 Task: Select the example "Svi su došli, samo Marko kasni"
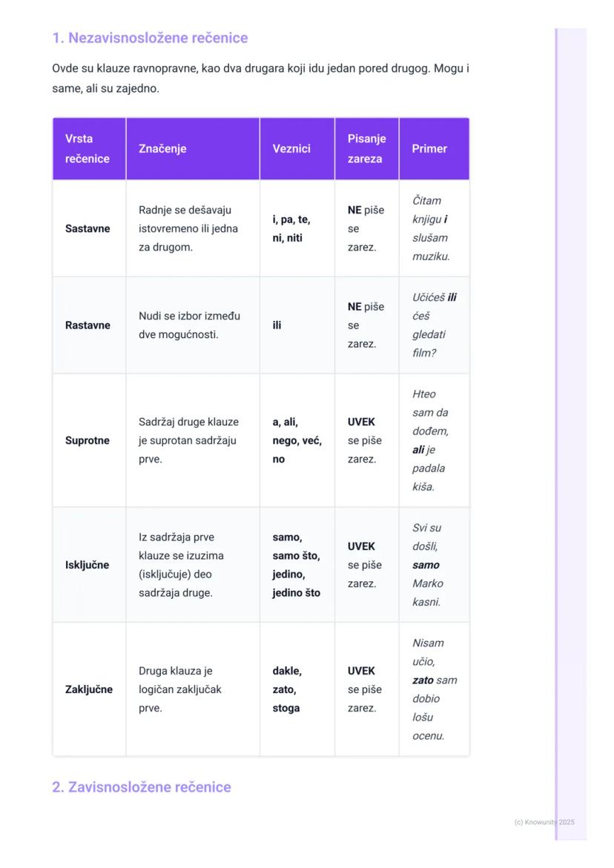[427, 566]
